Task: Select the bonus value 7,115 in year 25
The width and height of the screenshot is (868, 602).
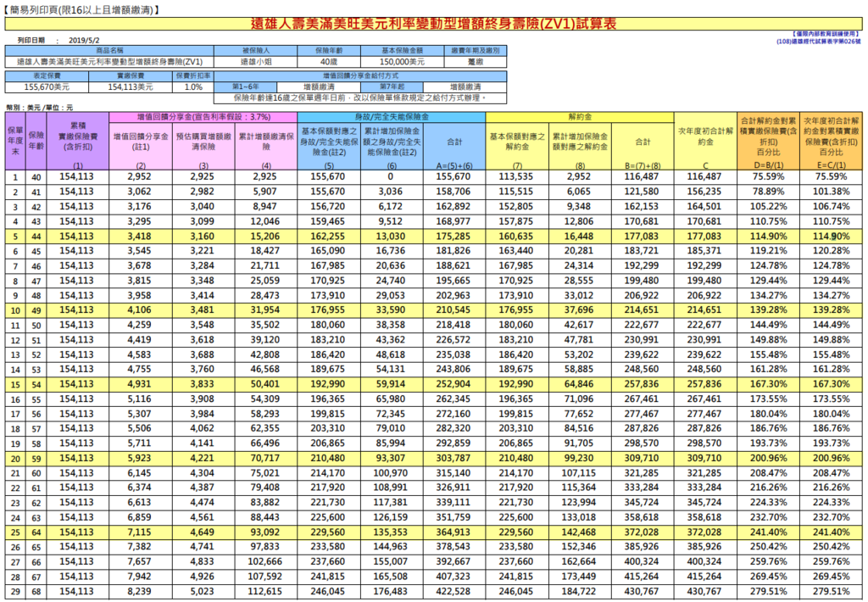Action: pyautogui.click(x=140, y=532)
